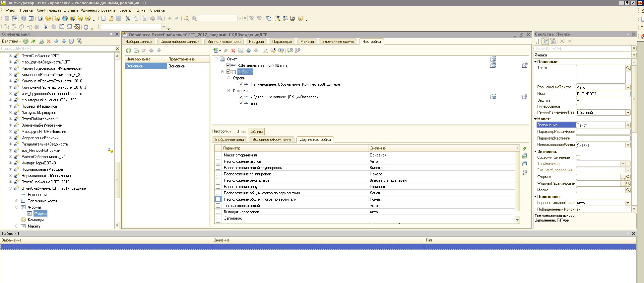Toggle checkbox for Тип заголовка полей parameter
The image size is (644, 283).
218,206
